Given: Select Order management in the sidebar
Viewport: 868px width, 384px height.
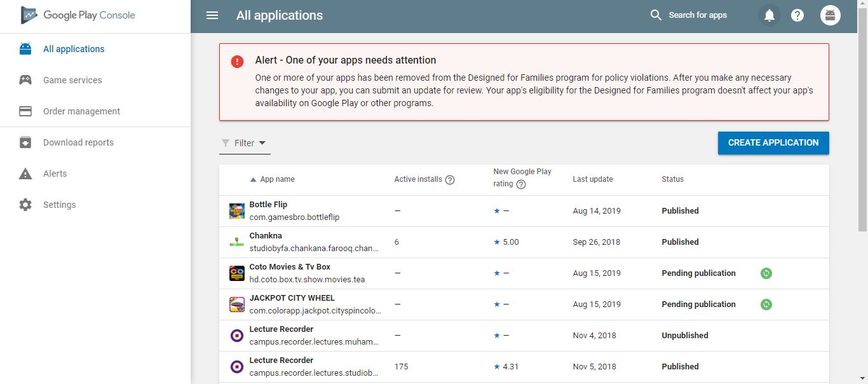Looking at the screenshot, I should point(81,111).
